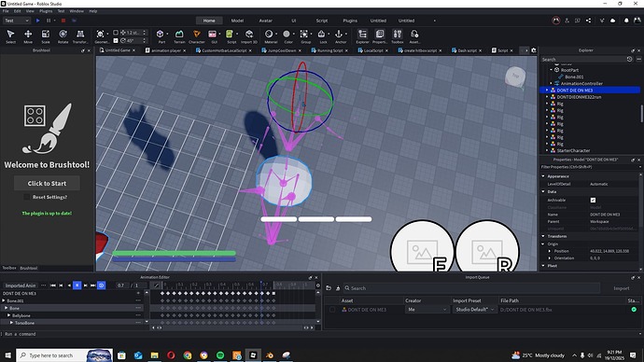Expand the Bone.001 track
Viewport: 644px width, 362px height.
(x=4, y=300)
